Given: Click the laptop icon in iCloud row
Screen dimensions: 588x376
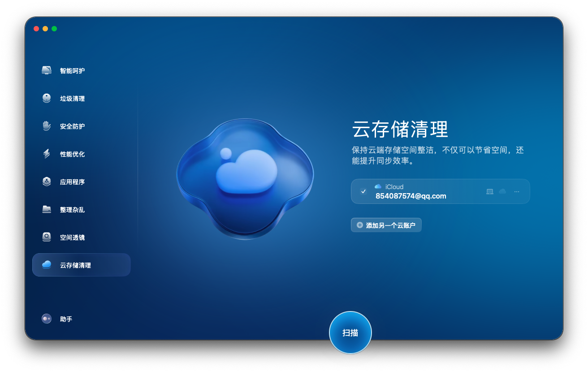Looking at the screenshot, I should (x=490, y=191).
